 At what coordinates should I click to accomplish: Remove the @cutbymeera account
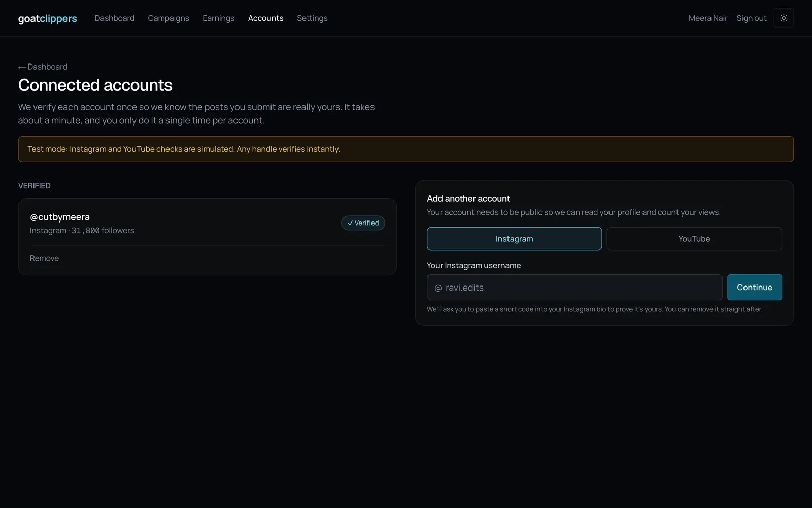44,258
